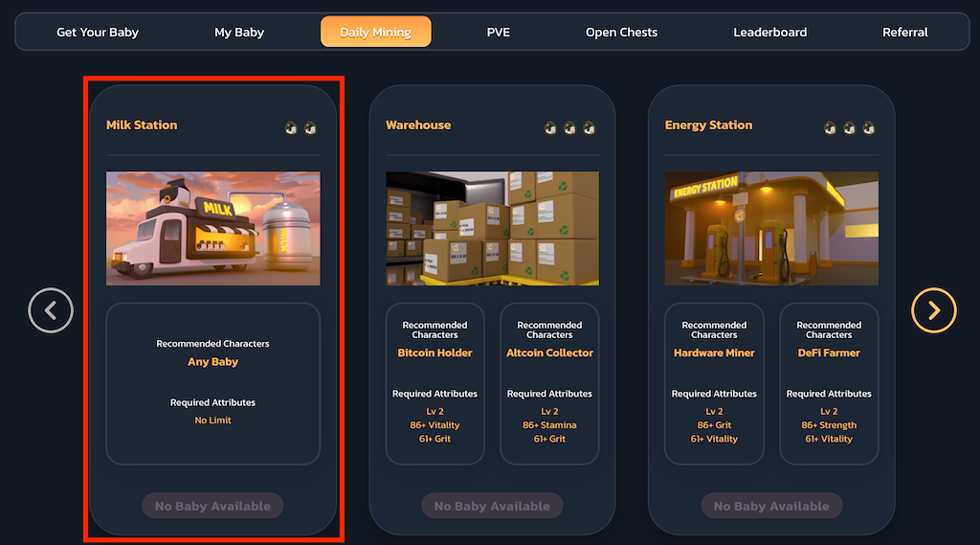
Task: Click the previous arrow carousel button
Action: click(51, 310)
